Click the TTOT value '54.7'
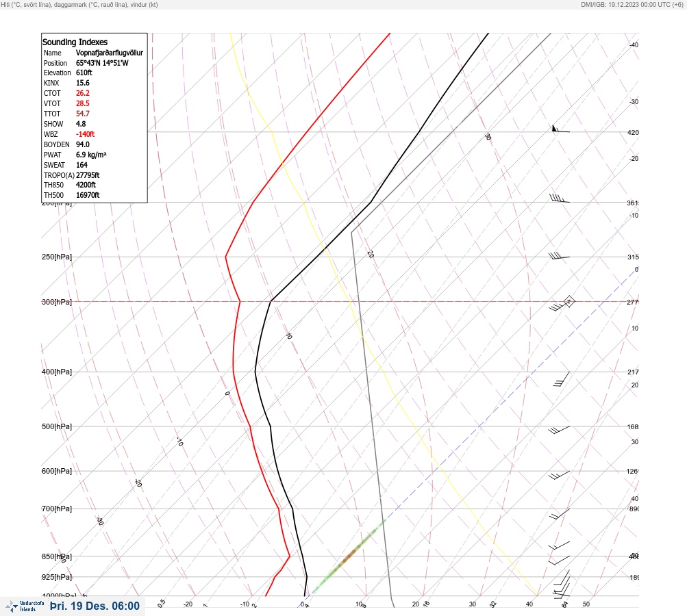687x616 pixels. pos(83,114)
